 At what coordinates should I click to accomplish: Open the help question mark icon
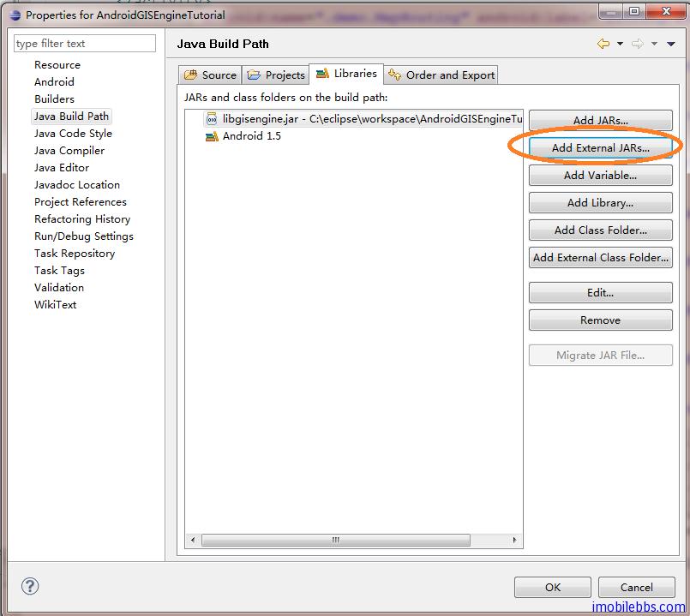[30, 587]
